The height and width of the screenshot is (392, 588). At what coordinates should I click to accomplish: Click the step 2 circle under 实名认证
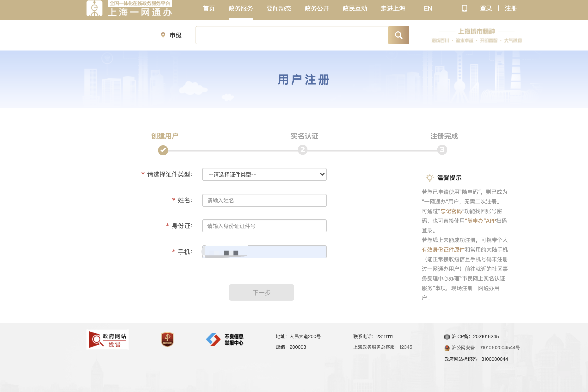(303, 150)
